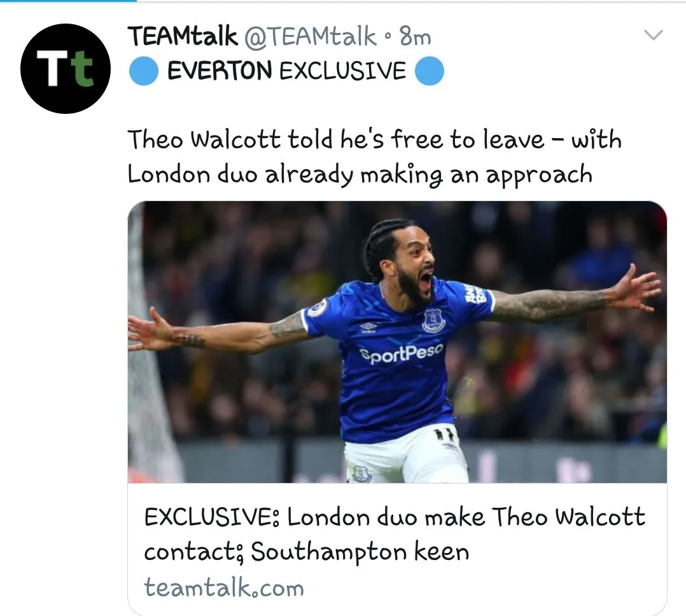Click the Premier League sleeve badge
Viewport: 686px width, 616px height.
coord(317,307)
